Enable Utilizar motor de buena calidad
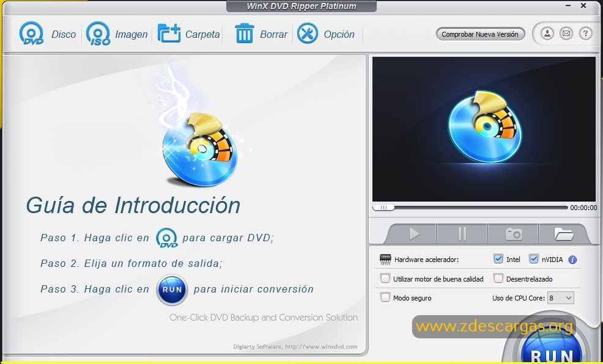Screen dimensions: 603x364 385,278
